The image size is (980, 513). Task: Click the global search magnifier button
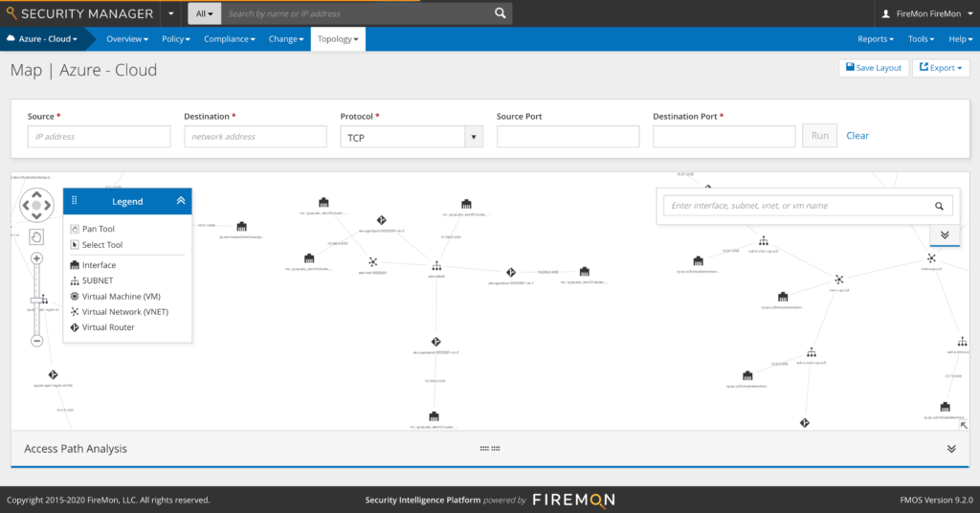(500, 13)
